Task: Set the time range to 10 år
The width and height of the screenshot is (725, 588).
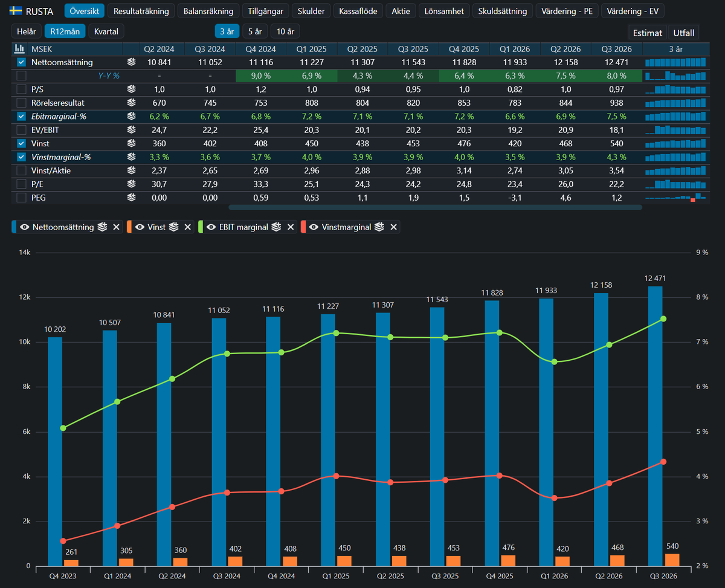Action: pyautogui.click(x=285, y=31)
